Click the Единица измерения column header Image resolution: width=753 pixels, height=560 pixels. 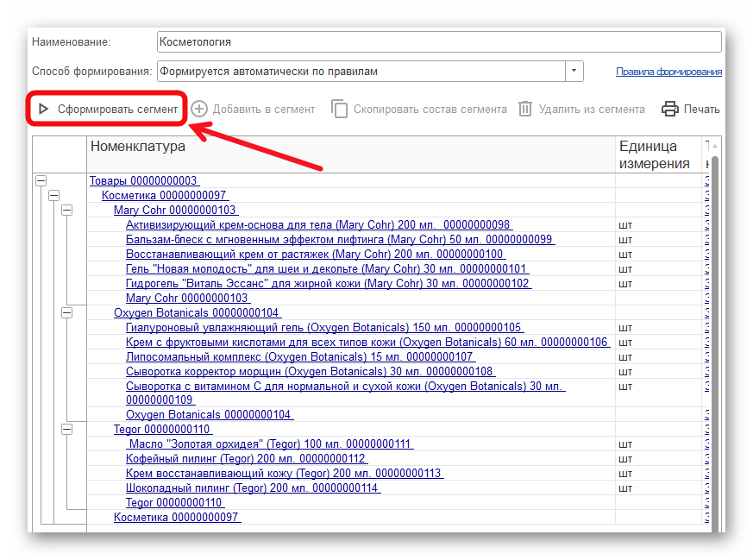[654, 155]
